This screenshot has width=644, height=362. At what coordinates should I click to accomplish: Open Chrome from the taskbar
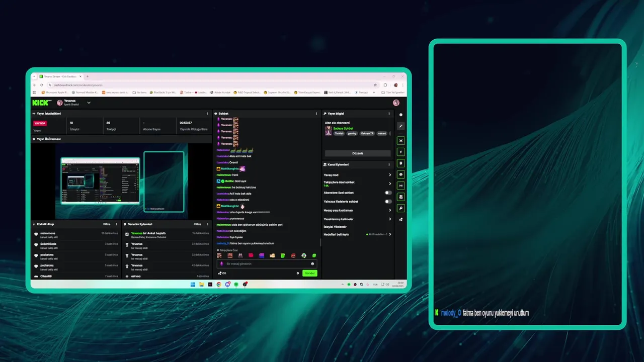click(219, 284)
